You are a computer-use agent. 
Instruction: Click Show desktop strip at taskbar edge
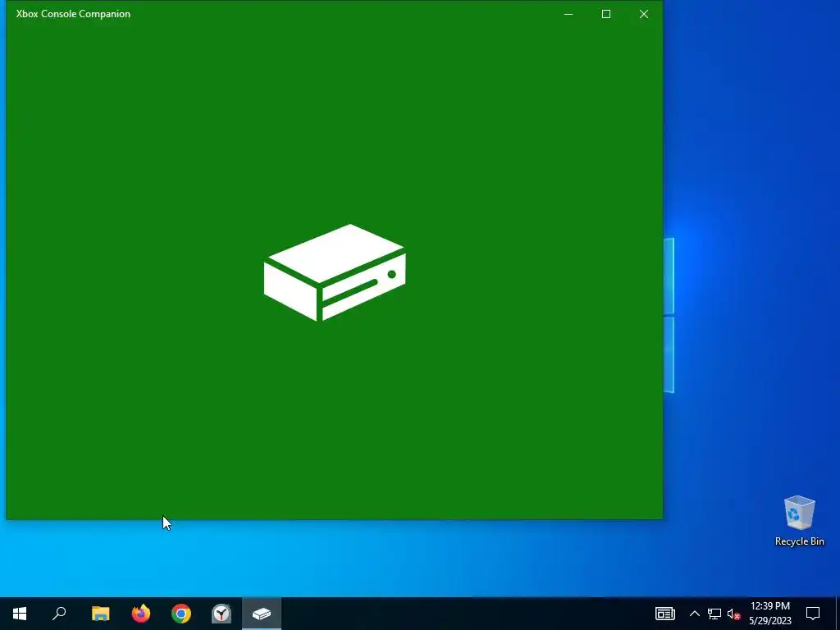click(838, 614)
